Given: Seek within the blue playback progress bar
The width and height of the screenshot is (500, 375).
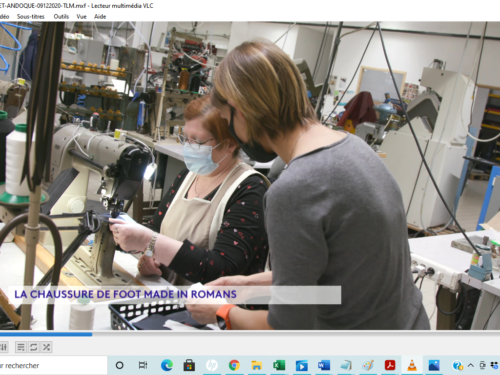Looking at the screenshot, I should point(250,334).
